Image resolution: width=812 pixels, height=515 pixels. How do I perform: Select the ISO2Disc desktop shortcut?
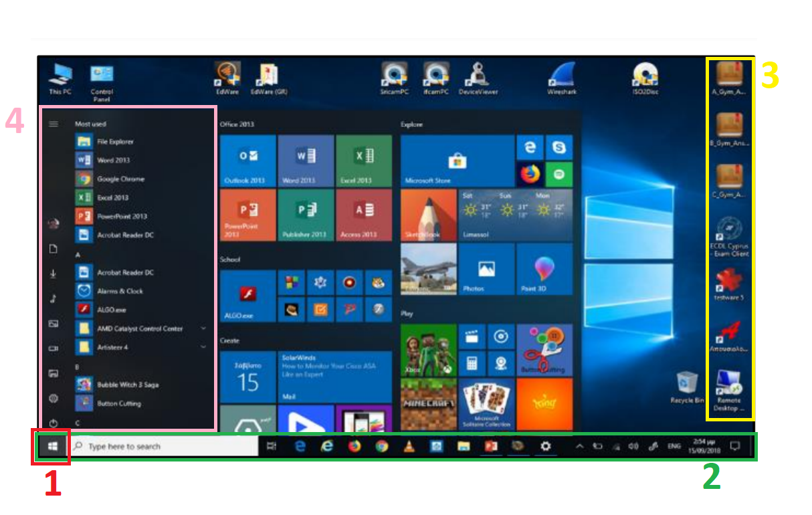(x=645, y=78)
